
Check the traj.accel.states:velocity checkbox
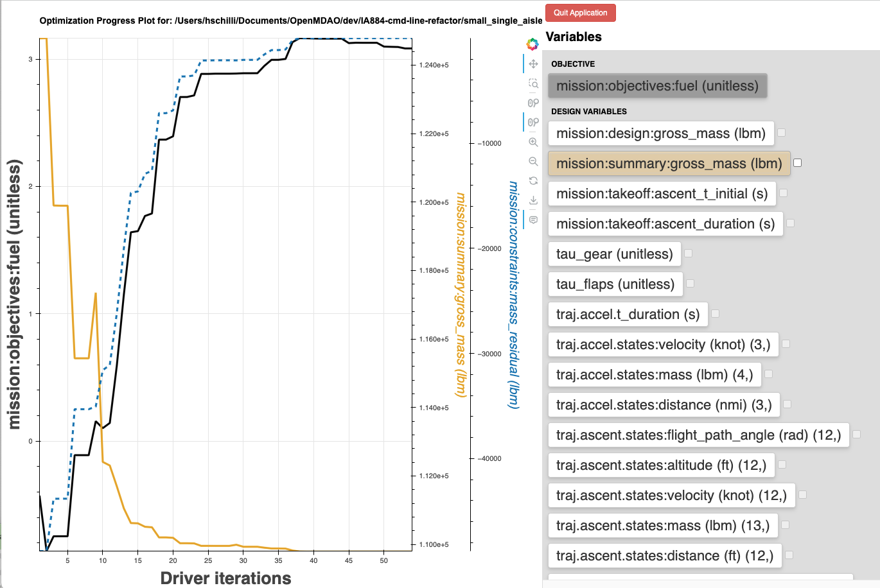point(786,344)
